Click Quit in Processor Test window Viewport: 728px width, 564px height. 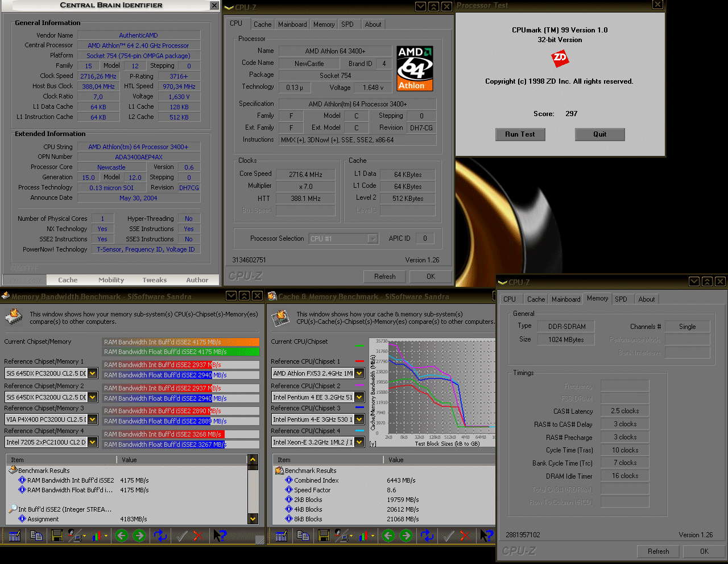[x=600, y=134]
